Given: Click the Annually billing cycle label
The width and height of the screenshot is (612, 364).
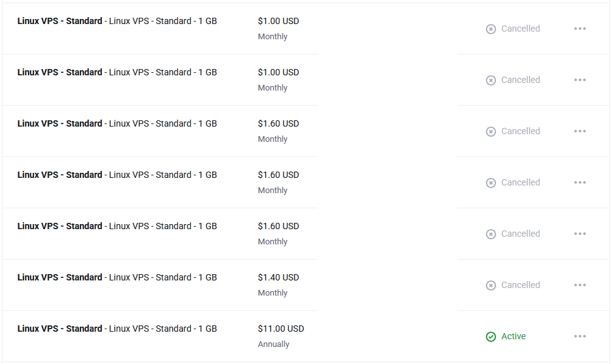Looking at the screenshot, I should pos(273,344).
